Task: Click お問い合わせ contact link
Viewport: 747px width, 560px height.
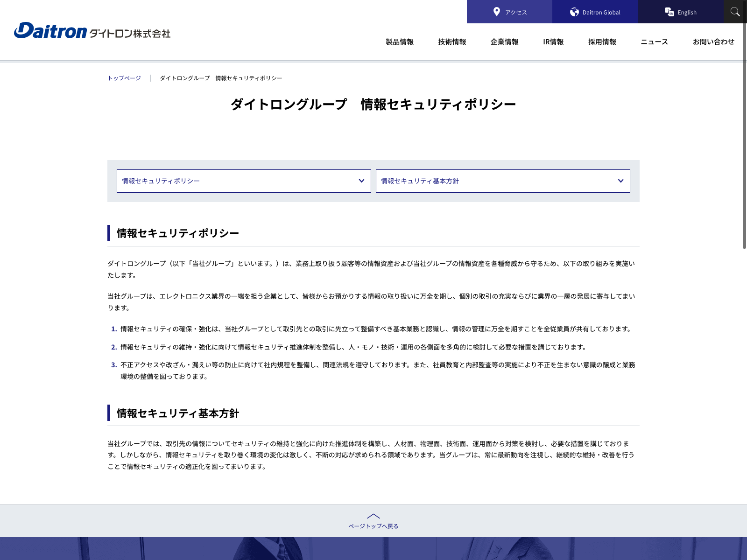Action: point(713,42)
